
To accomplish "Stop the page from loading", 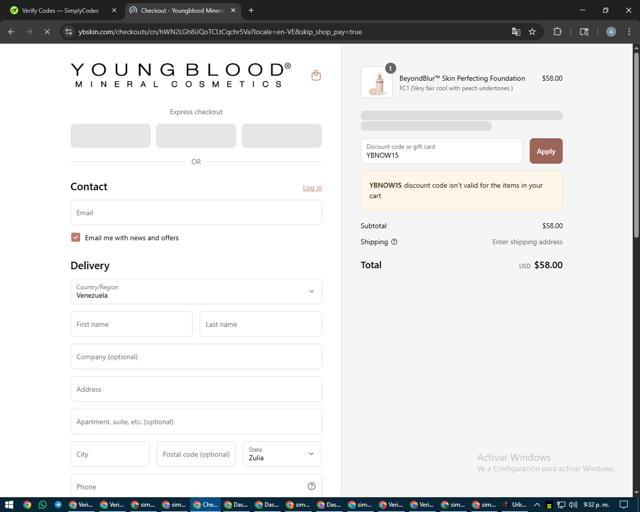I will (47, 32).
